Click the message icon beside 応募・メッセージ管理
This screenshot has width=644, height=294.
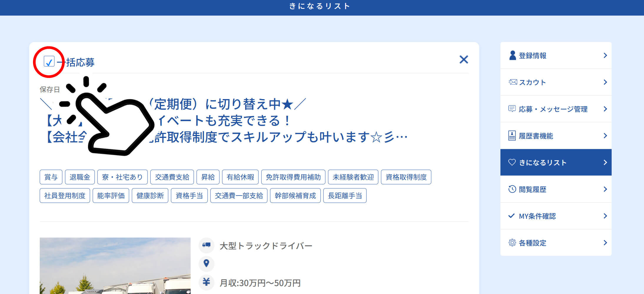(x=512, y=109)
